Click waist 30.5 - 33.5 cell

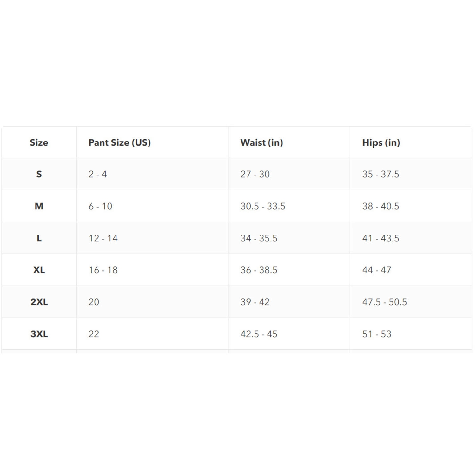[x=263, y=206]
